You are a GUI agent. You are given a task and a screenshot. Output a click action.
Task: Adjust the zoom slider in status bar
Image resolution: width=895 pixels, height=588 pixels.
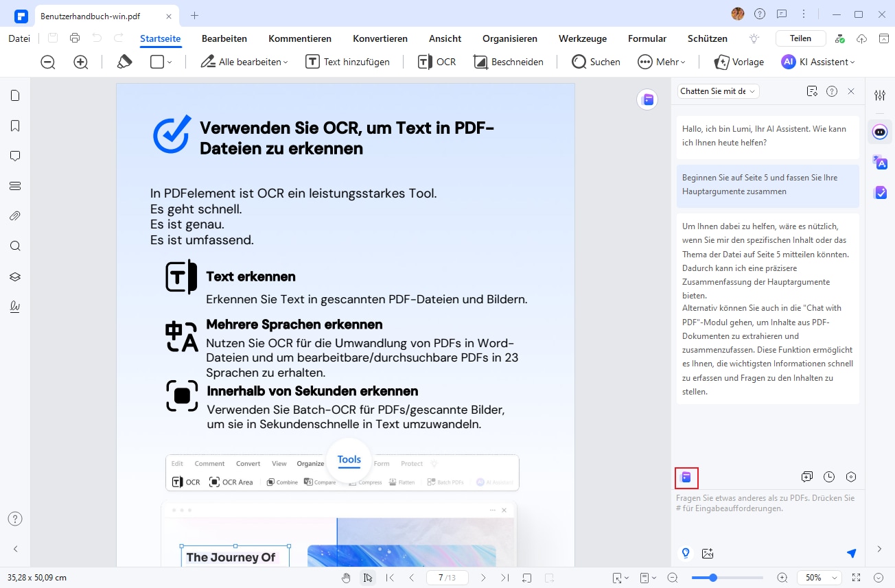point(728,578)
